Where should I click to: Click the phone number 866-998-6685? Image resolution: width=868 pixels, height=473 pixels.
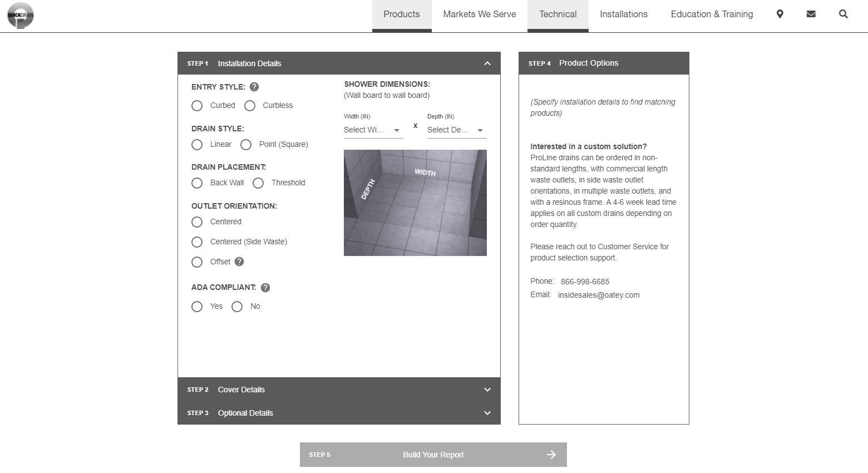pos(585,282)
